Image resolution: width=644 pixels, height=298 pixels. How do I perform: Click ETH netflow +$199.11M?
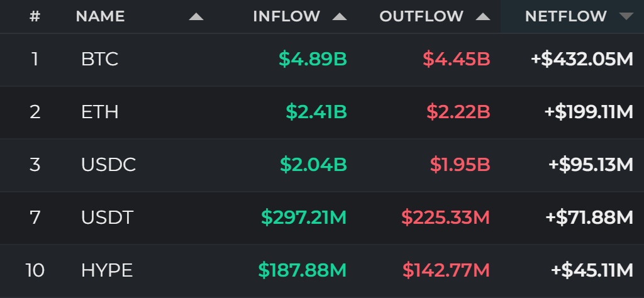(589, 112)
